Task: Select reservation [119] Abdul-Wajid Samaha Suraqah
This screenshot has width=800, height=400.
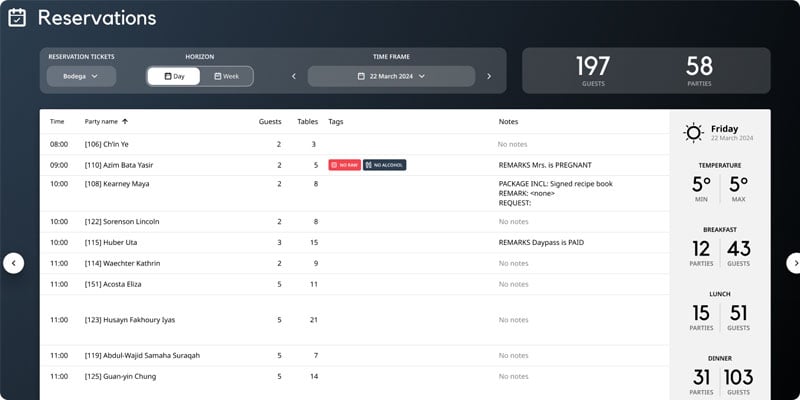Action: point(354,356)
